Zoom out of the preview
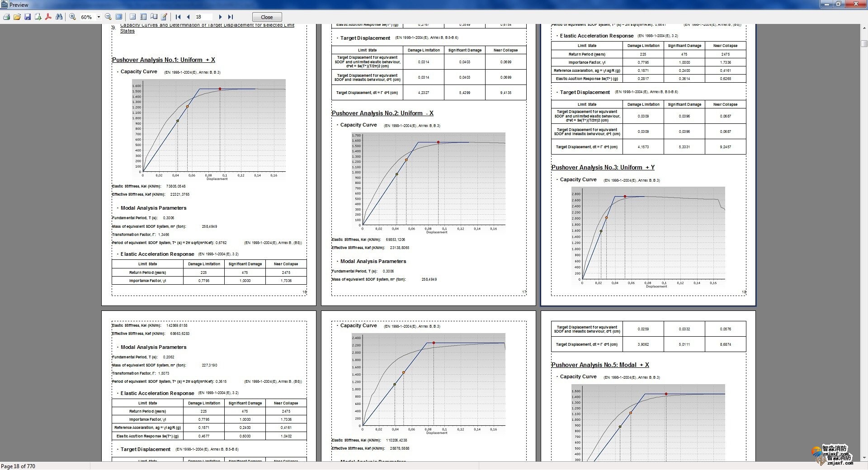868x470 pixels. pyautogui.click(x=108, y=17)
